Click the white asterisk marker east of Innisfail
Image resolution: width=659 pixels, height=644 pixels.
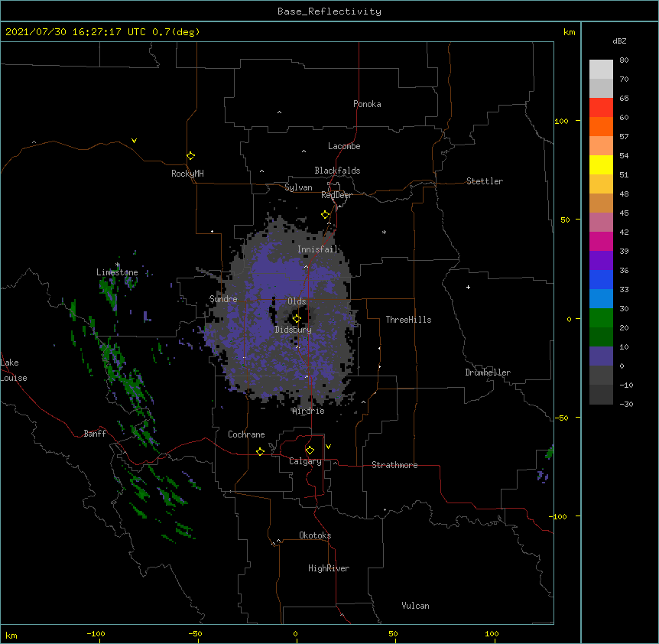(384, 232)
